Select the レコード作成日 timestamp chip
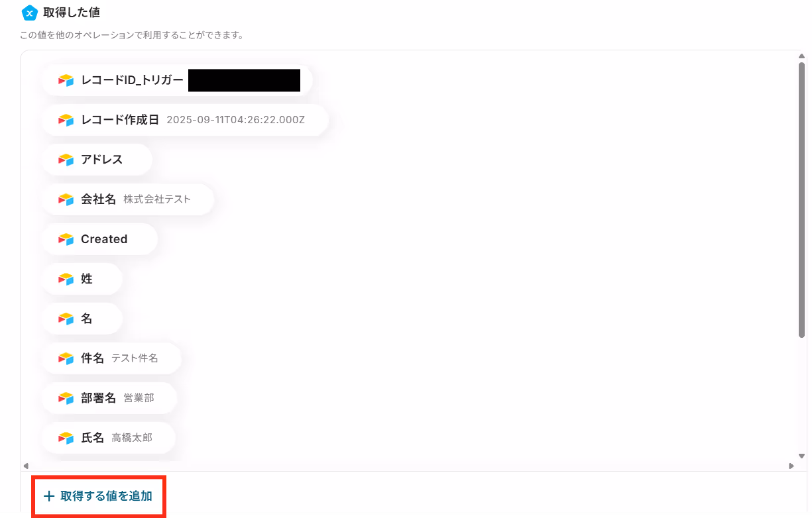Viewport: 812px width, 518px height. [185, 120]
